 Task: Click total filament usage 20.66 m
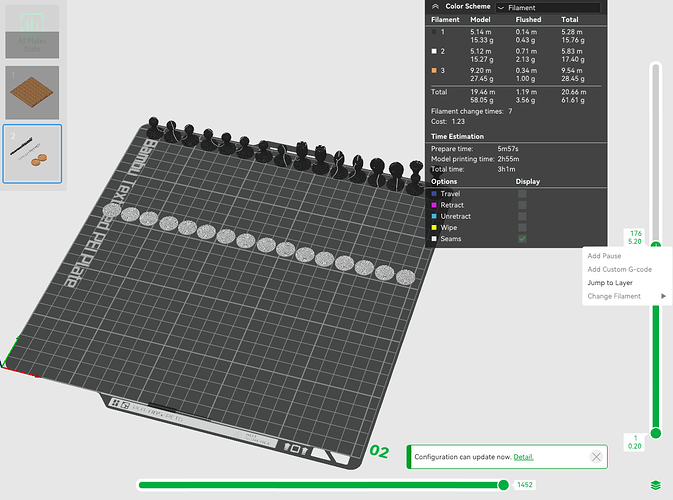pyautogui.click(x=573, y=92)
